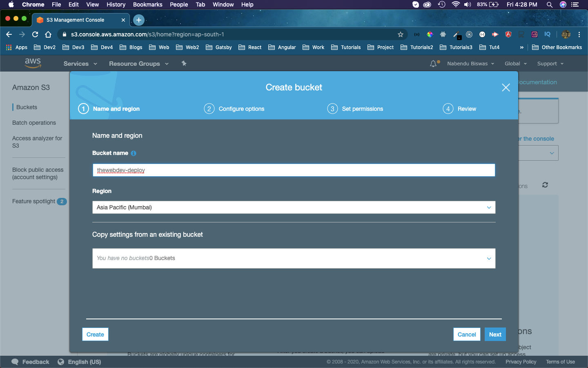Click the Create button

point(95,334)
